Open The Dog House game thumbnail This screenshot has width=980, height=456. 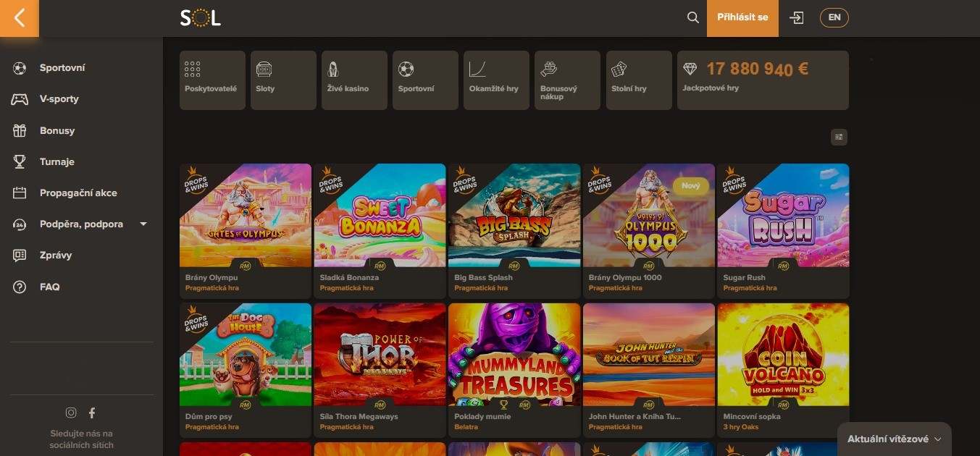tap(246, 355)
